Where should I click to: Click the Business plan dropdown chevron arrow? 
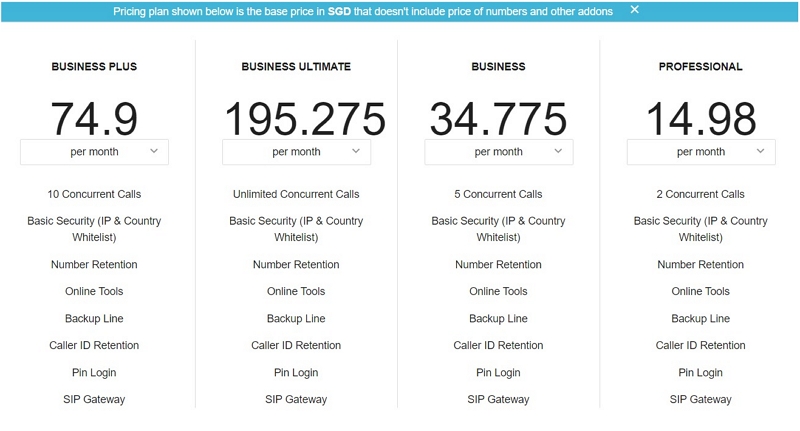558,151
